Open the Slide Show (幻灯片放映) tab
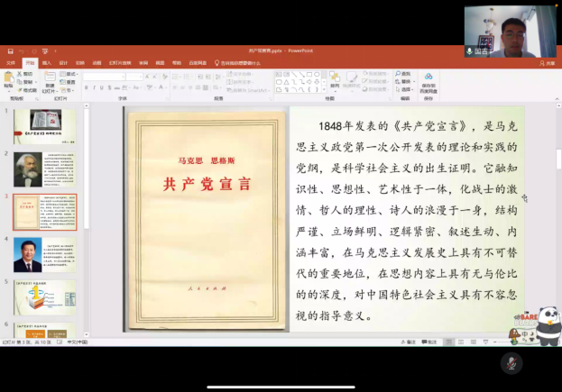Viewport: 562px width, 392px height. (x=120, y=63)
